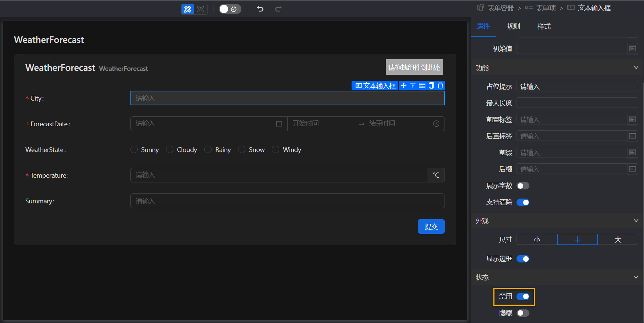Undo the last action
Viewport: 644px width, 323px height.
260,9
